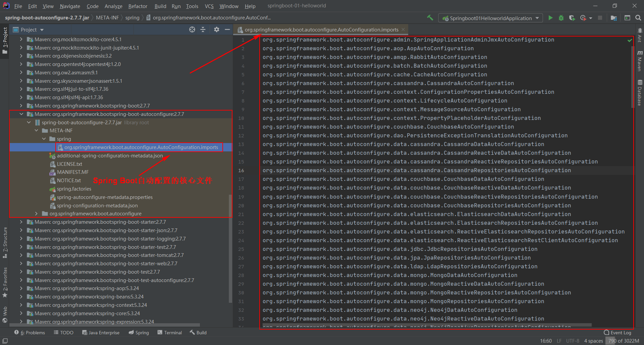Viewport: 644px width, 345px height.
Task: Toggle the Maven tool window sidebar button
Action: pos(640,61)
